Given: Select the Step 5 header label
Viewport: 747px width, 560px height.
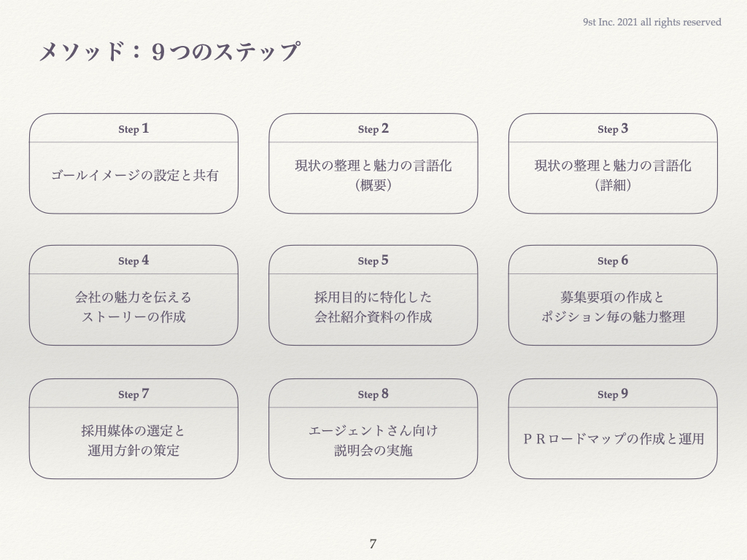Looking at the screenshot, I should (x=373, y=261).
